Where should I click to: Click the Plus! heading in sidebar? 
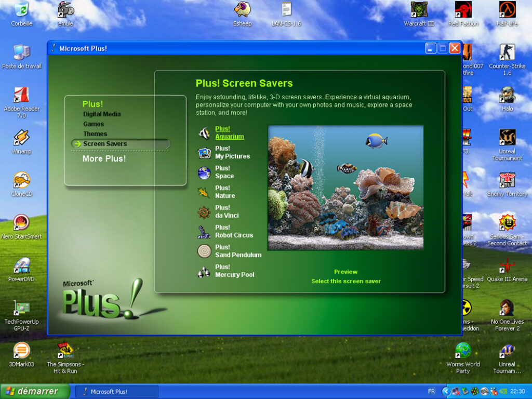[92, 104]
